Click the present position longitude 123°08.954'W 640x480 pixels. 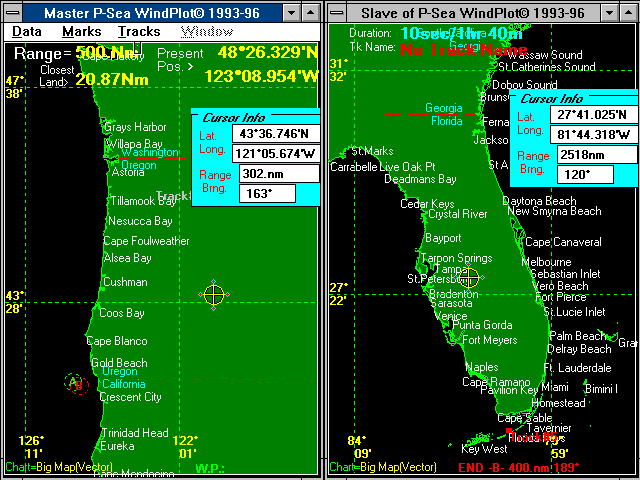[262, 76]
